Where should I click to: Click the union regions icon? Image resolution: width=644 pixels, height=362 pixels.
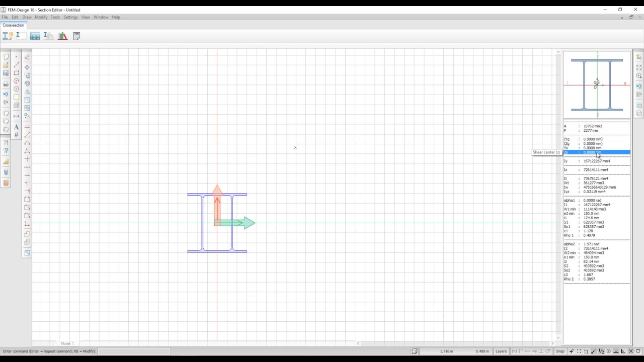(x=27, y=234)
